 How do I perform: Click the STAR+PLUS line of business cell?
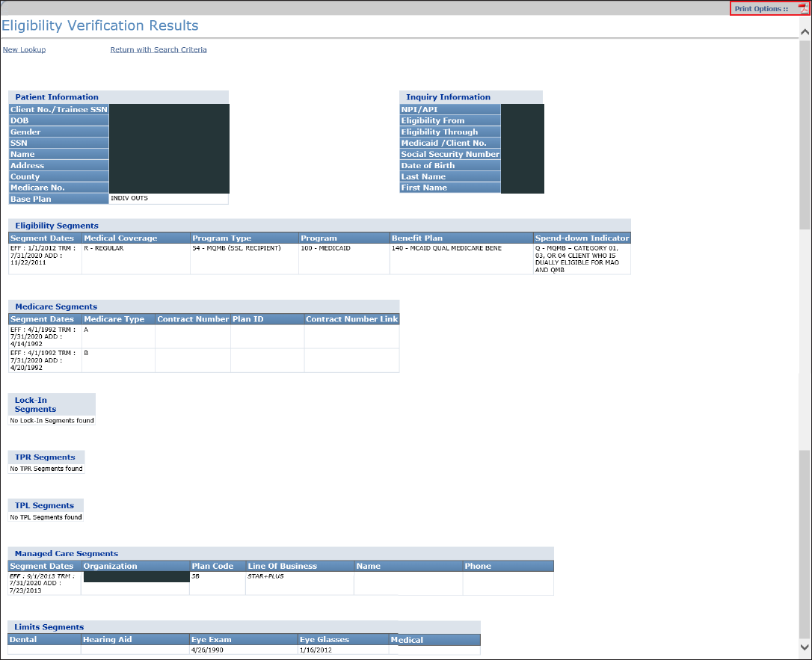pyautogui.click(x=300, y=584)
